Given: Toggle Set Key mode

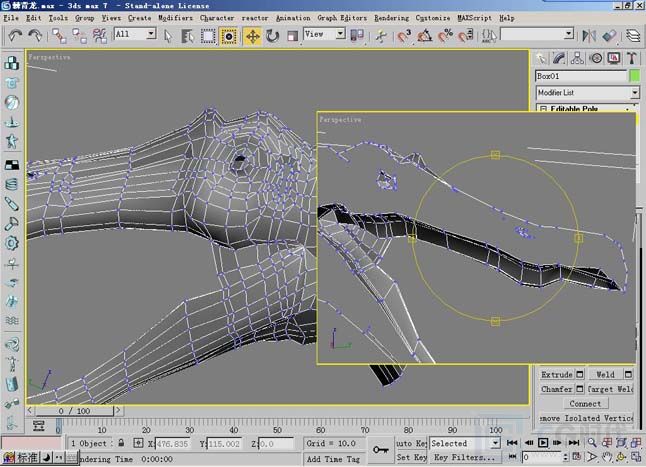Looking at the screenshot, I should (x=411, y=457).
